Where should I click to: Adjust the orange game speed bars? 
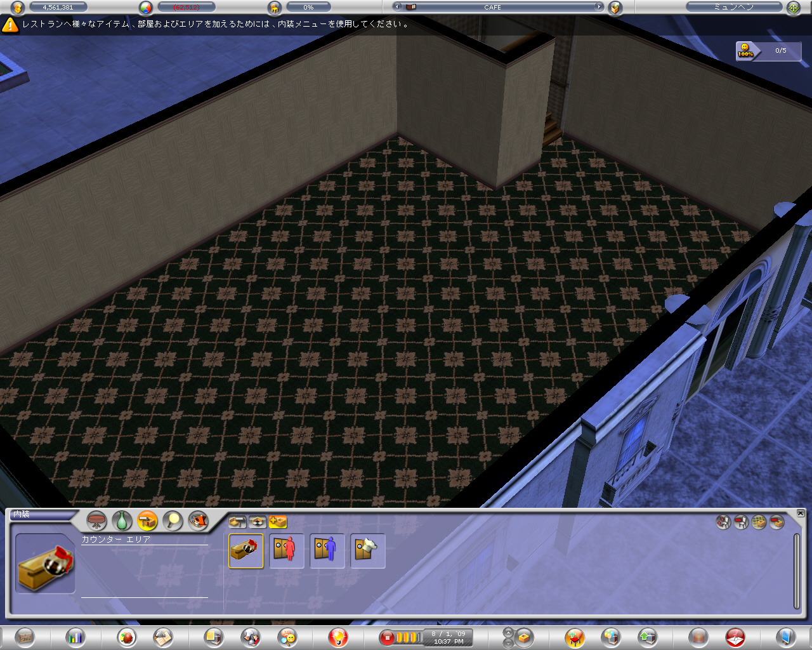409,637
